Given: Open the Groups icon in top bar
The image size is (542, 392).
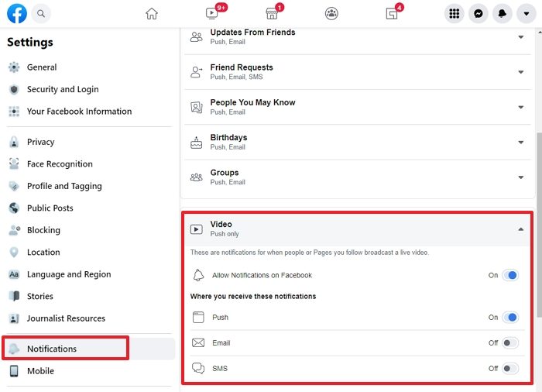Looking at the screenshot, I should pyautogui.click(x=331, y=13).
